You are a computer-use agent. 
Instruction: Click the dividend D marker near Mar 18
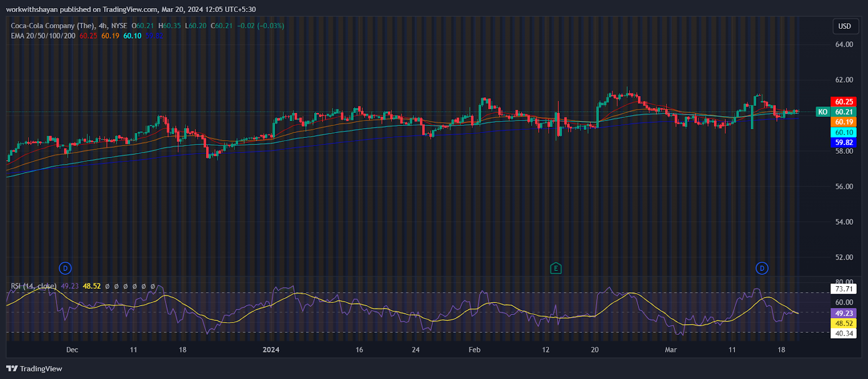[x=762, y=268]
